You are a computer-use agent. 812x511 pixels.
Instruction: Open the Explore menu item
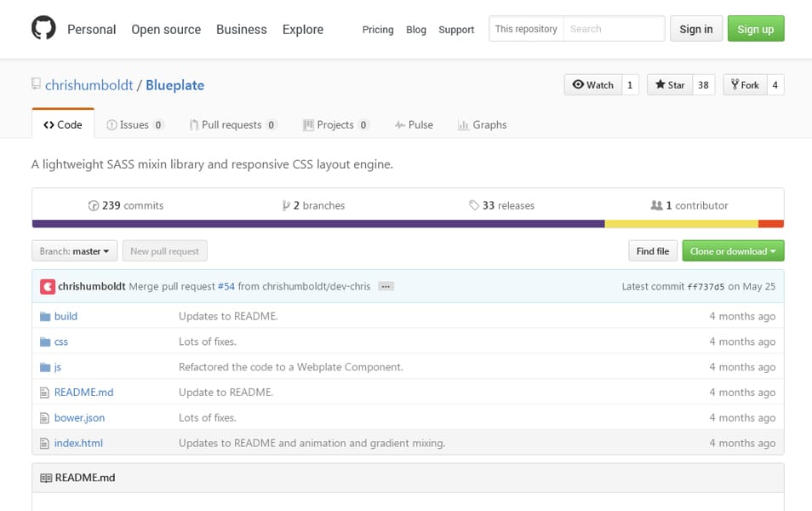(x=303, y=30)
